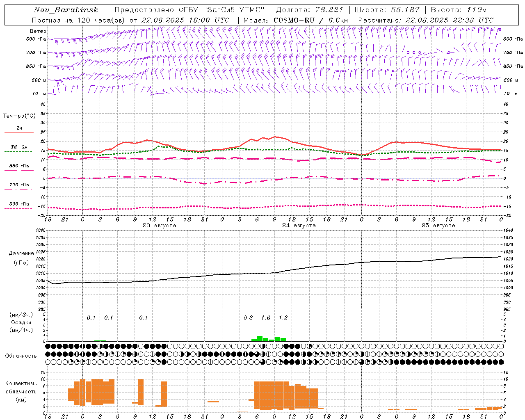Click the 1.6 precipitation amount value
525x420 pixels.
pyautogui.click(x=266, y=318)
